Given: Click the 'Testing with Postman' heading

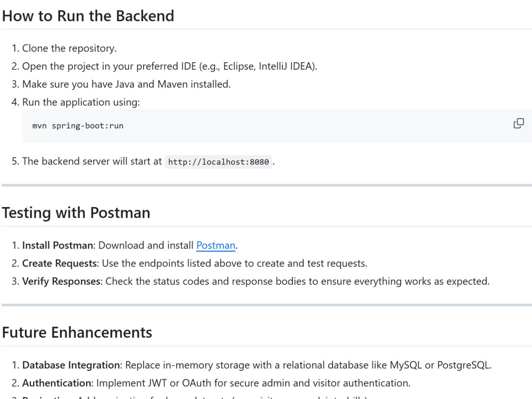Looking at the screenshot, I should pyautogui.click(x=76, y=213).
